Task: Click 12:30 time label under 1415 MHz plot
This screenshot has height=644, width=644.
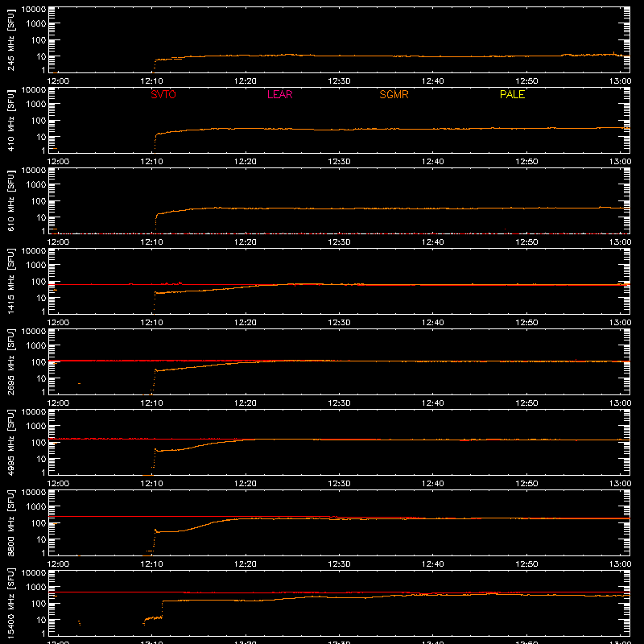Action: 339,323
